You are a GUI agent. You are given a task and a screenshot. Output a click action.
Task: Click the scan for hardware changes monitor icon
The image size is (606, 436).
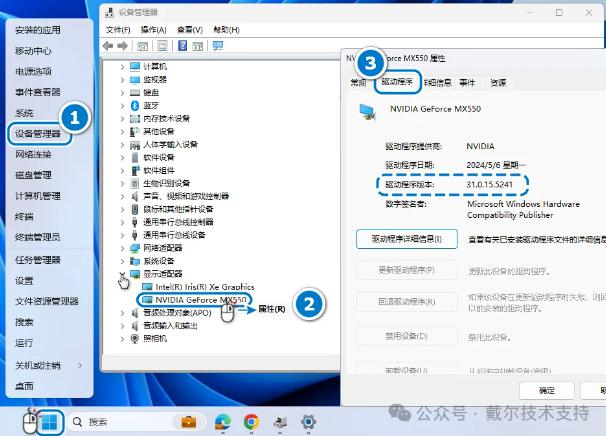point(217,46)
